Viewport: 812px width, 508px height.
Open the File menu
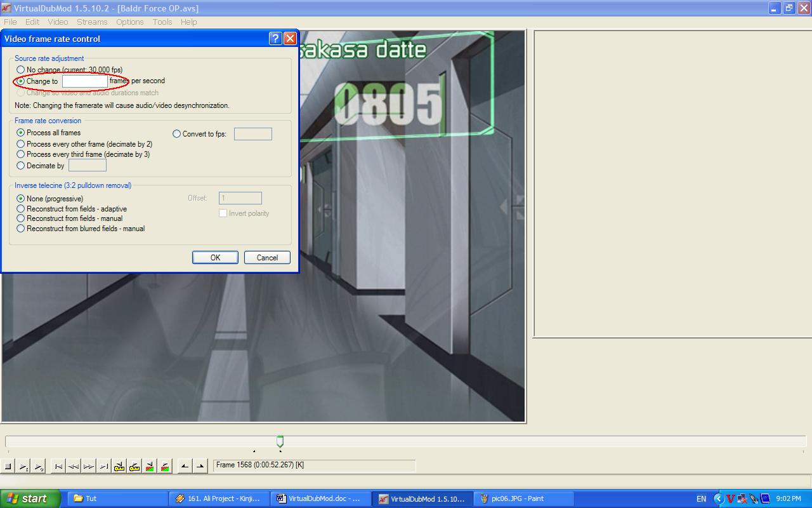tap(10, 22)
